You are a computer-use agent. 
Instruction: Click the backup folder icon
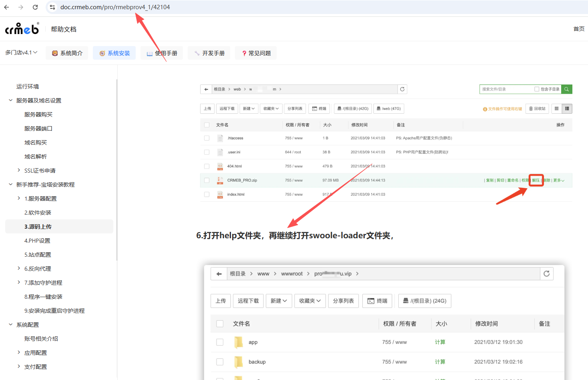point(239,362)
